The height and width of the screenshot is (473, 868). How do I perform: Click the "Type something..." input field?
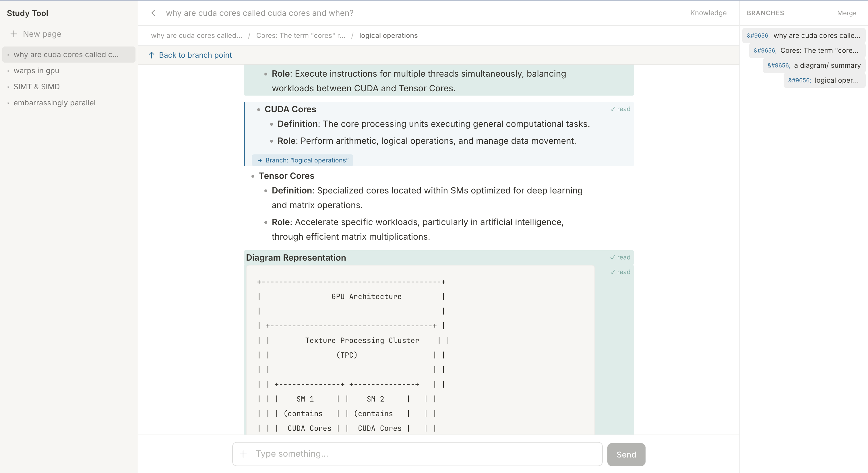371,454
